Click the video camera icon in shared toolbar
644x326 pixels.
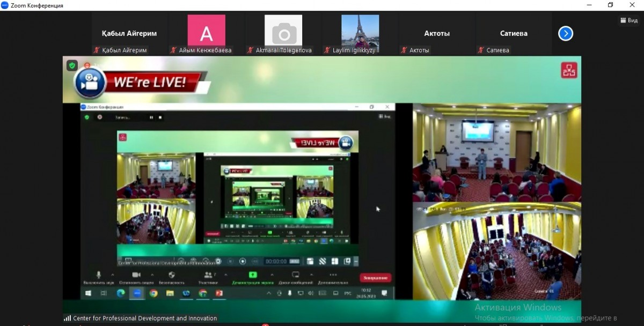point(136,275)
